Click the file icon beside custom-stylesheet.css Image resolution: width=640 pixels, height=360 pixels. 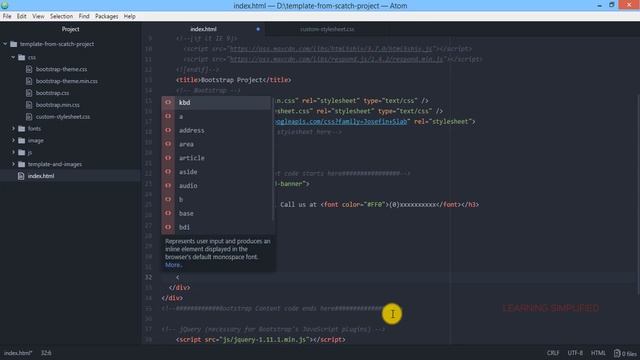[x=29, y=117]
